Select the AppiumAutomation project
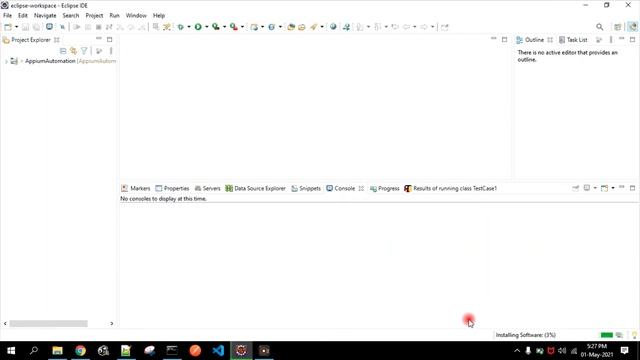This screenshot has width=640, height=360. (x=50, y=61)
